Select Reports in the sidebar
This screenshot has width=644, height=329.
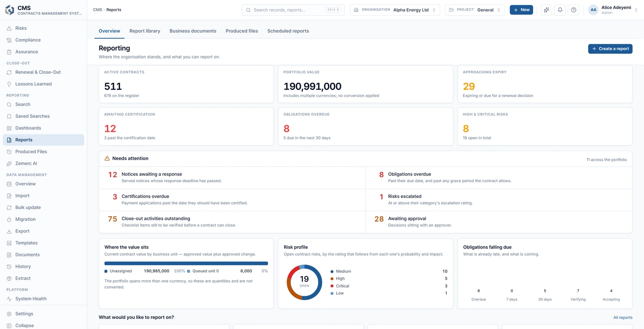[x=43, y=140]
